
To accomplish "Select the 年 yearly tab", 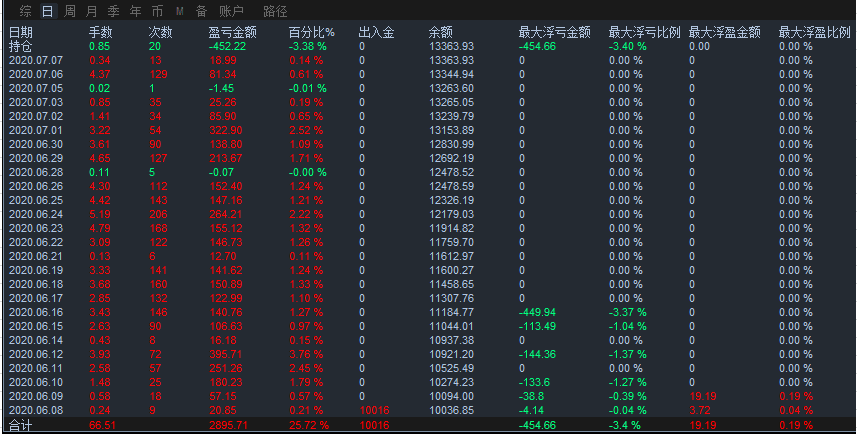I will pos(135,11).
